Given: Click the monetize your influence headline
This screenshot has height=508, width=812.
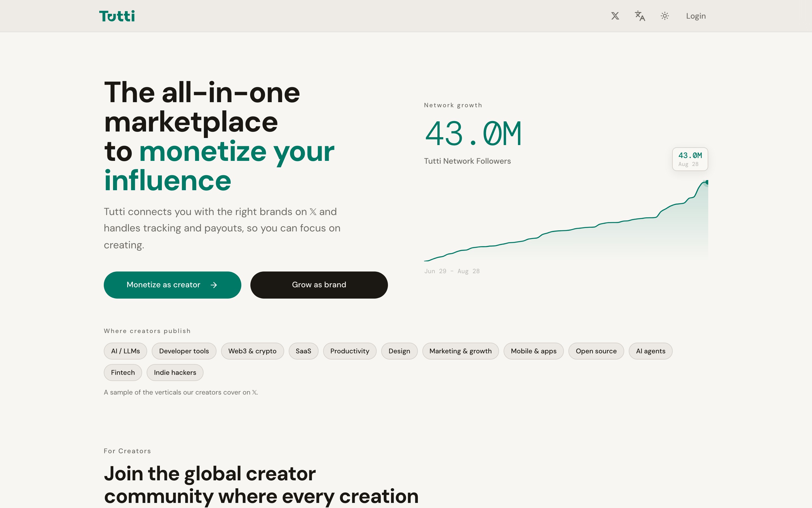Looking at the screenshot, I should click(x=219, y=166).
